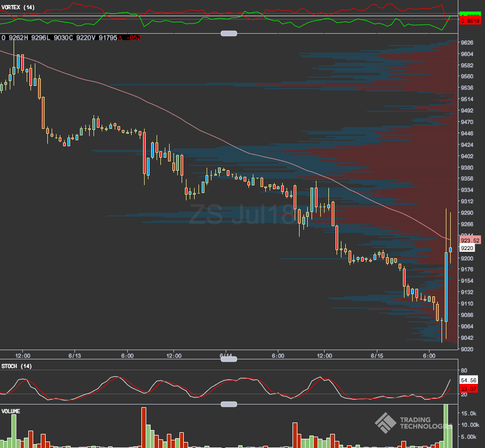Click the 9132 price axis label
This screenshot has width=485, height=448.
click(467, 293)
